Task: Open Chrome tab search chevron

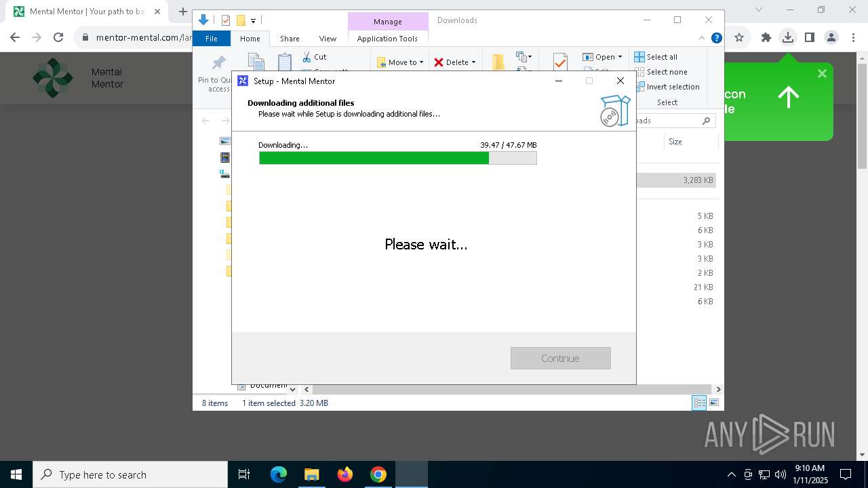Action: pos(759,10)
